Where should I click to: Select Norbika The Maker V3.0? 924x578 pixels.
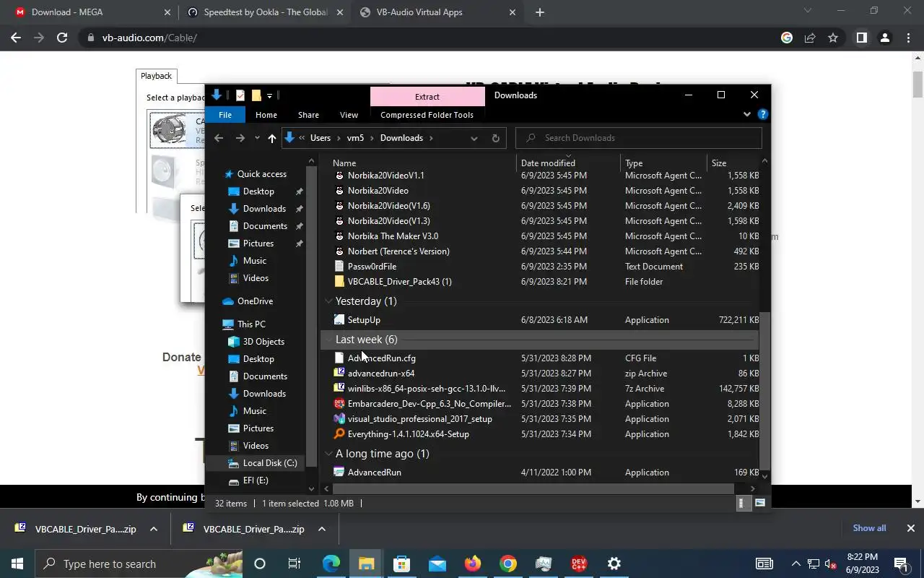coord(393,236)
